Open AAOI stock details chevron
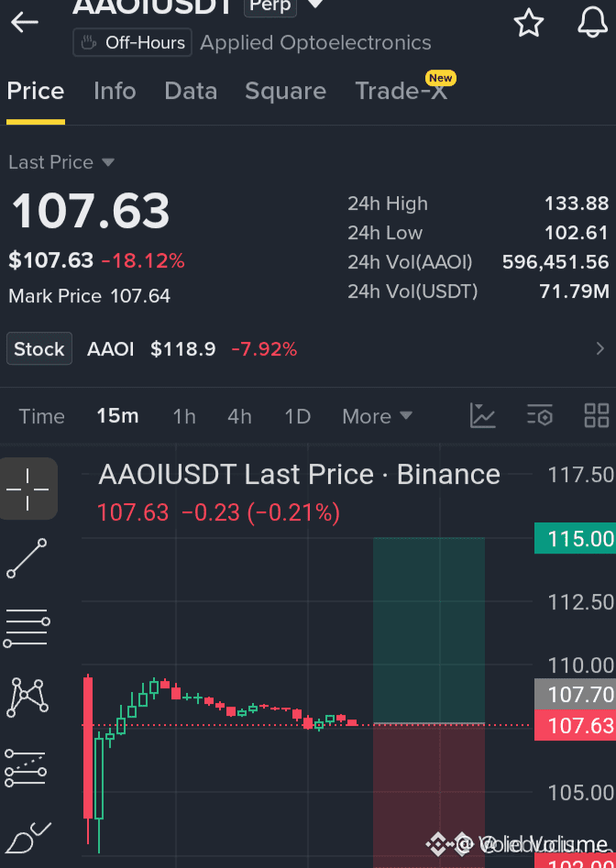This screenshot has height=868, width=616. [x=600, y=348]
